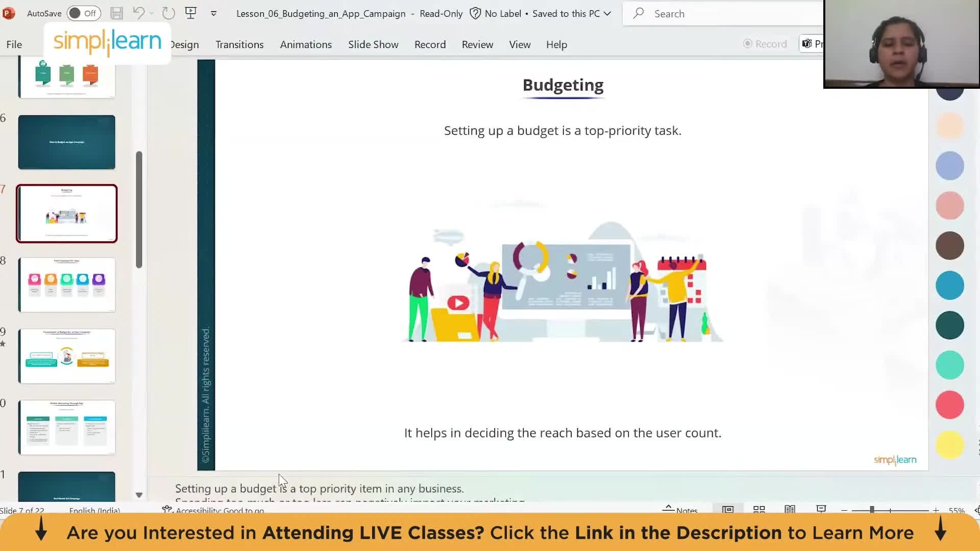
Task: Open the Record tab
Action: [430, 44]
